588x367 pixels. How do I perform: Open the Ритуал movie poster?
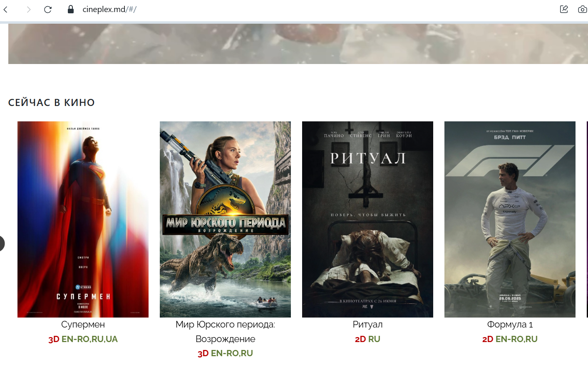pyautogui.click(x=367, y=219)
